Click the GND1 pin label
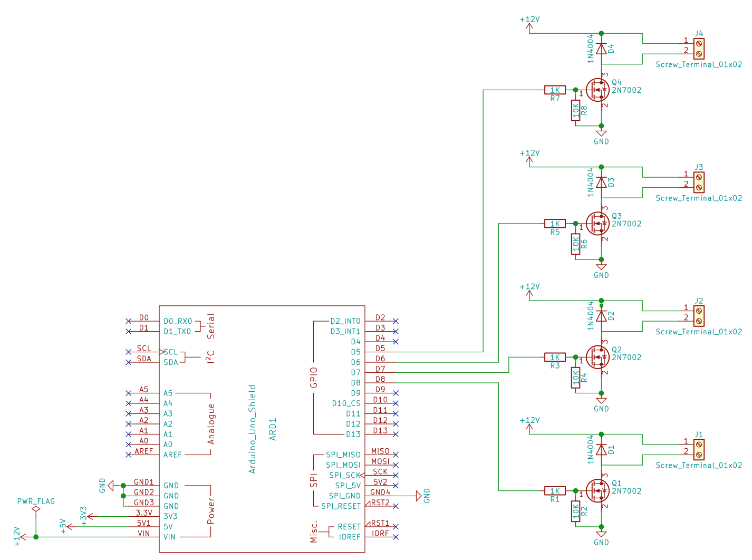 (x=143, y=482)
